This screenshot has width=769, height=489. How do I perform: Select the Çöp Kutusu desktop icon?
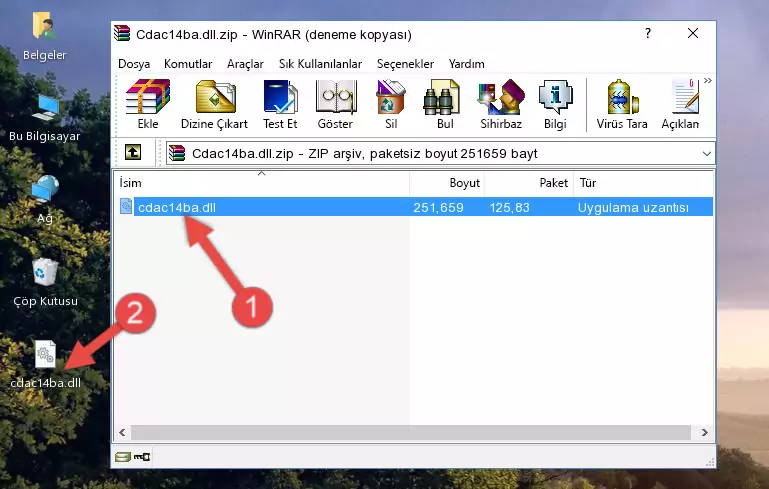pyautogui.click(x=45, y=282)
